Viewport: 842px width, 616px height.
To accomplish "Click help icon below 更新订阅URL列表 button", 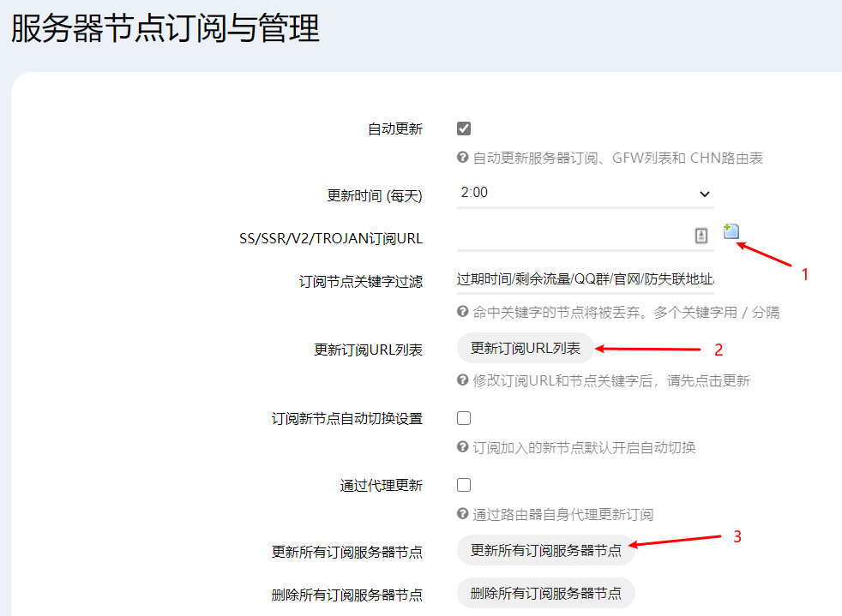I will pyautogui.click(x=463, y=380).
